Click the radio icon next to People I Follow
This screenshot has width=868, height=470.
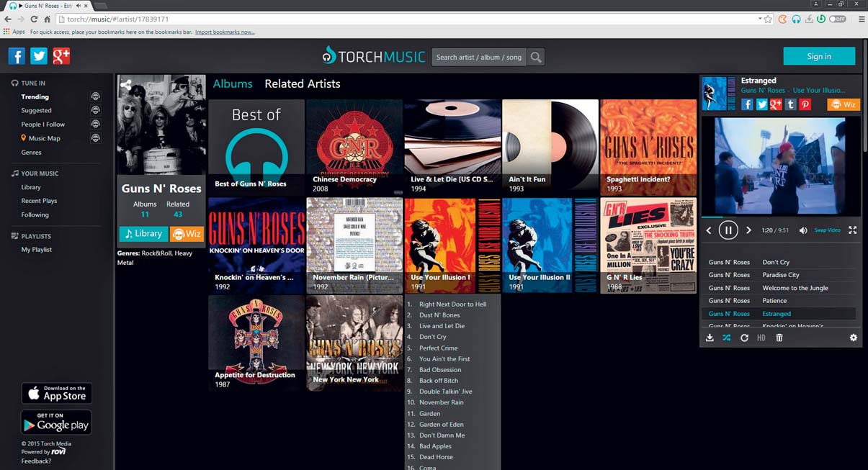[95, 124]
